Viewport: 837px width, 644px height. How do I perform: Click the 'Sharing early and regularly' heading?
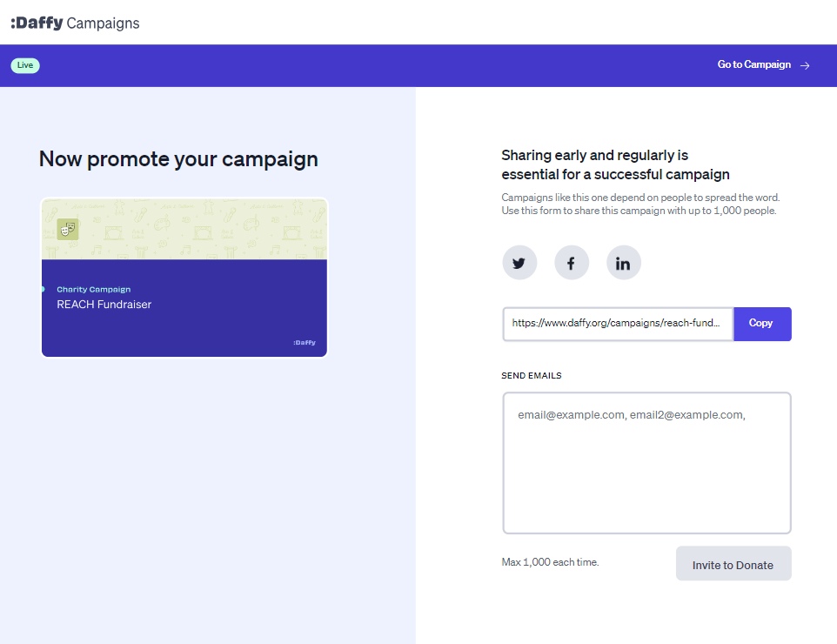615,165
